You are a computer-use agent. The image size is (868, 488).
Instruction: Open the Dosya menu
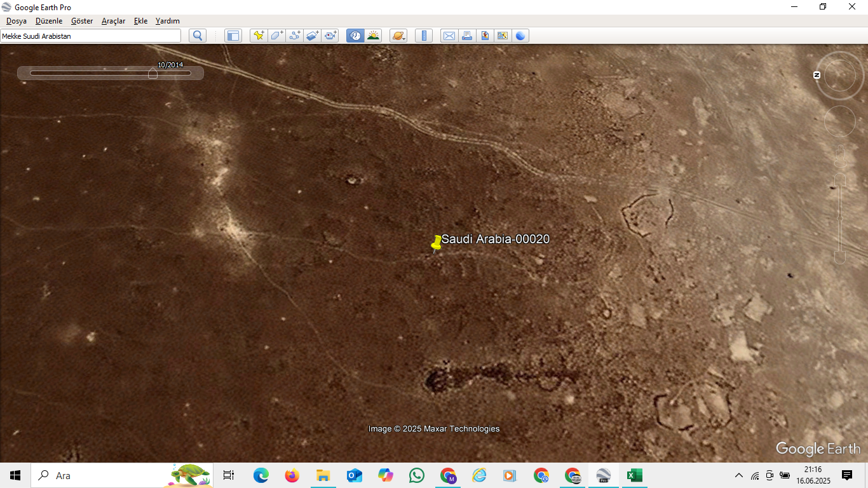[17, 21]
